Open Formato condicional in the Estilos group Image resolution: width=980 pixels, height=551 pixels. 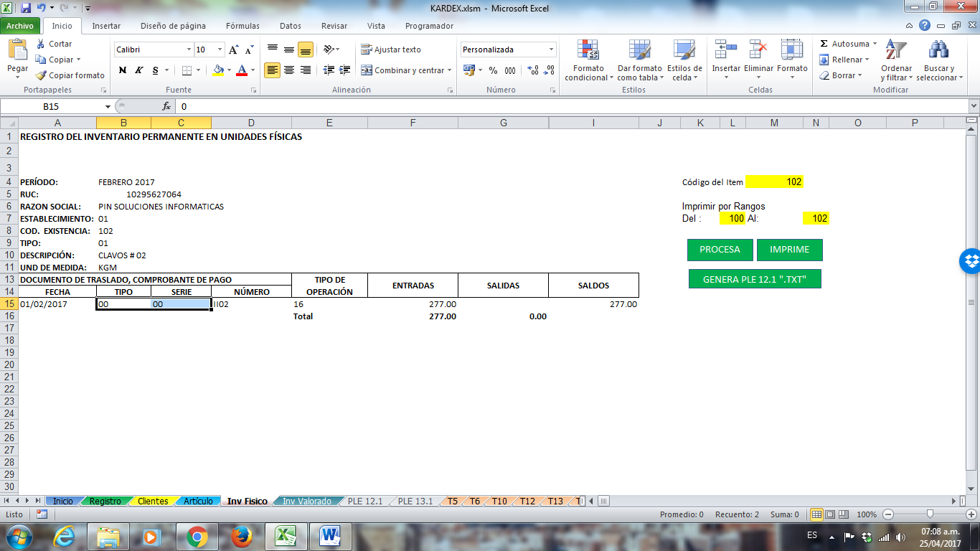click(x=587, y=61)
